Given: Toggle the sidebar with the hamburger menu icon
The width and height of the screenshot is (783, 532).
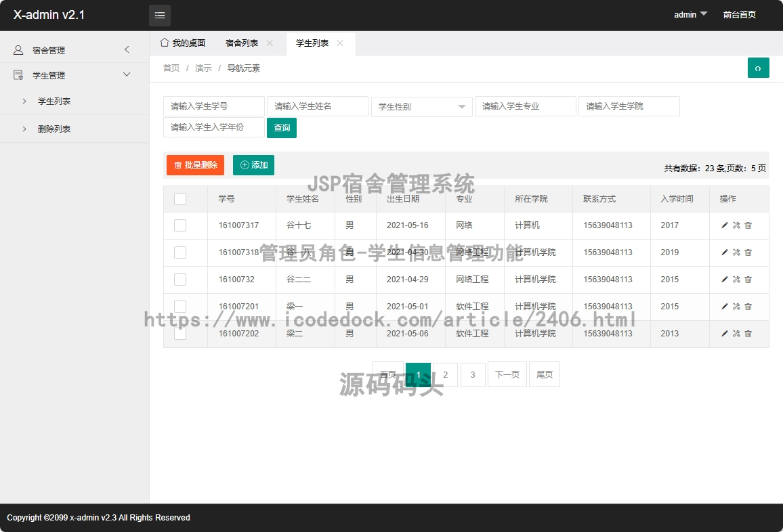Looking at the screenshot, I should coord(160,16).
